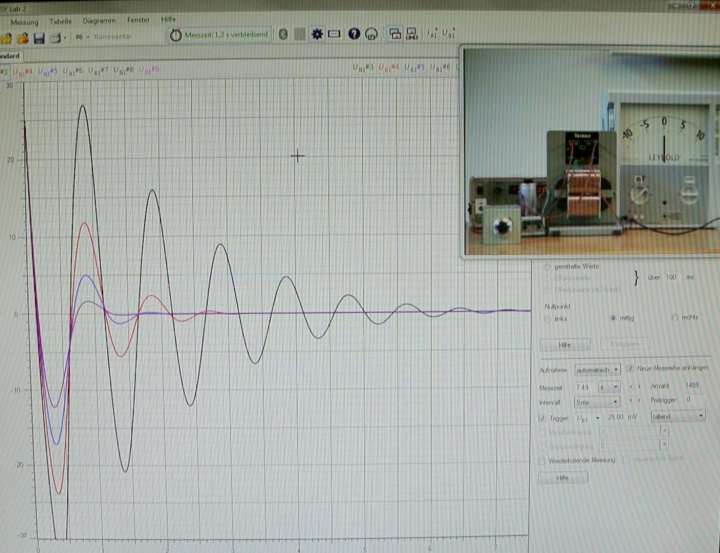The width and height of the screenshot is (720, 553).
Task: Click the Bluetooth-style icon beside Messzeit
Action: (x=283, y=34)
